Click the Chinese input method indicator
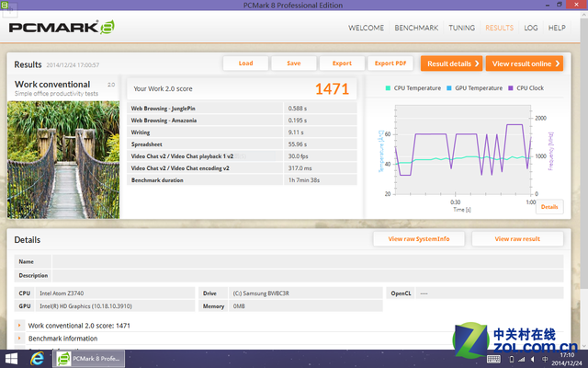This screenshot has height=368, width=588. click(x=545, y=360)
